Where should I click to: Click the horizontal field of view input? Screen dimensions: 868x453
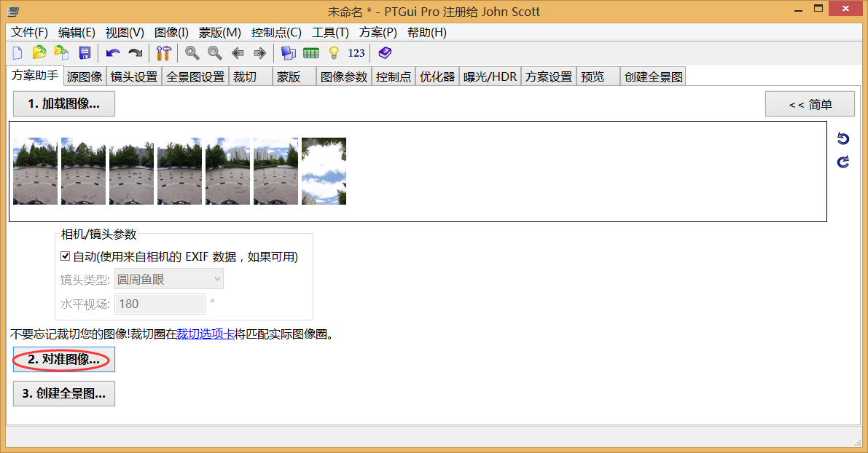pyautogui.click(x=160, y=304)
